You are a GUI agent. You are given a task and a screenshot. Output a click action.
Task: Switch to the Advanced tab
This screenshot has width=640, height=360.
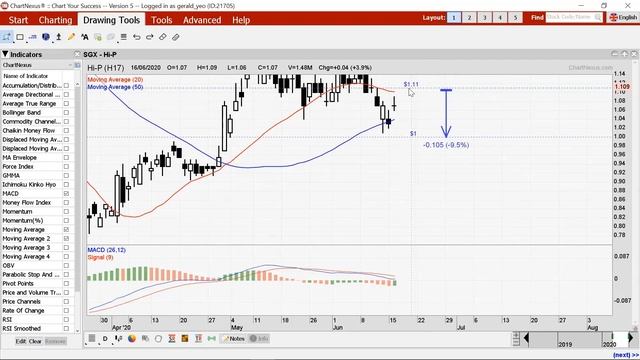[202, 20]
